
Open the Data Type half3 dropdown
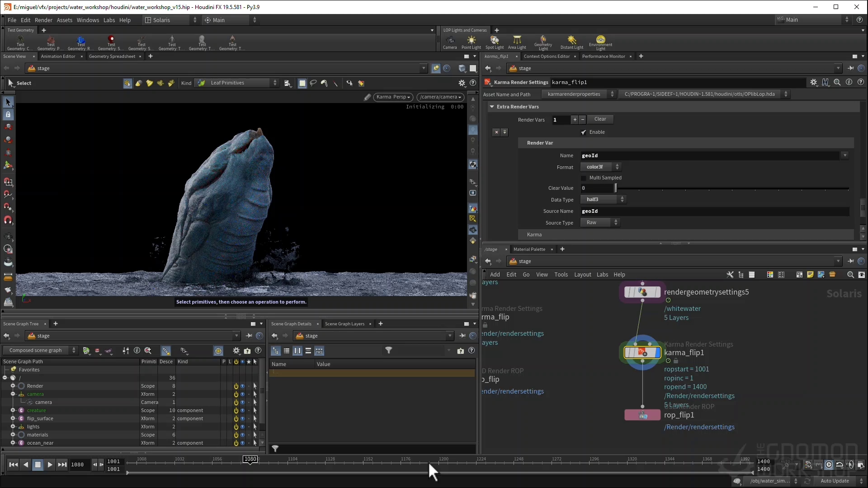603,200
